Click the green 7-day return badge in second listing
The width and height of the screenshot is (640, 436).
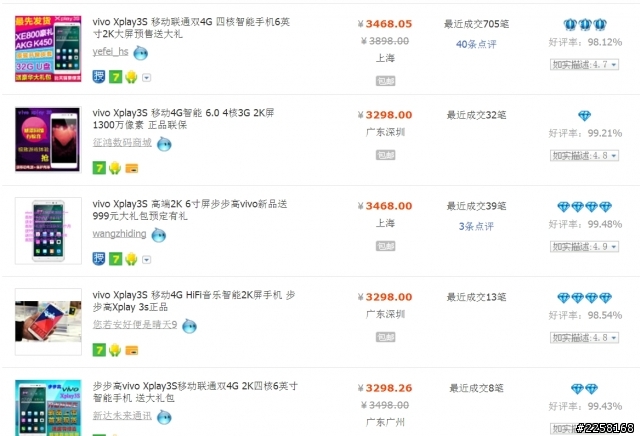pos(99,168)
